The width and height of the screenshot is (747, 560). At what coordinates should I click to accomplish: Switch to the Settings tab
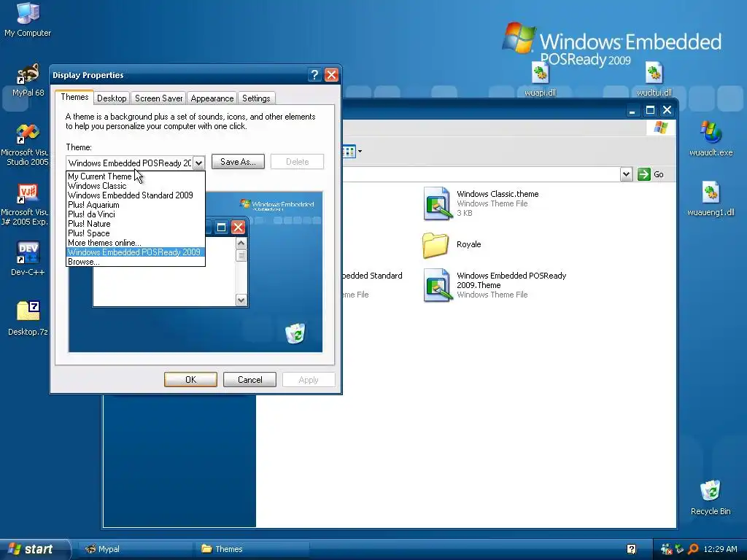[256, 98]
